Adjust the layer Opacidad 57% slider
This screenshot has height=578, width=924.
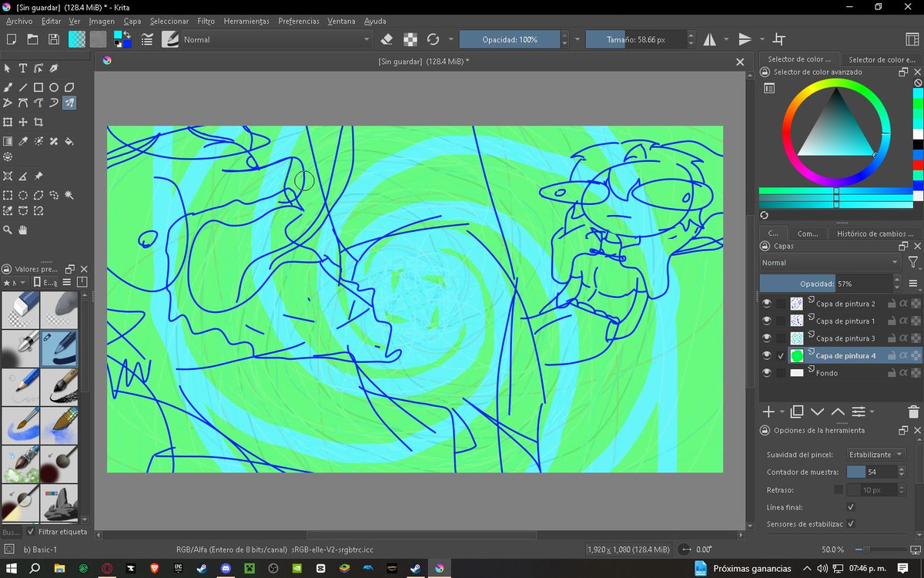[825, 284]
